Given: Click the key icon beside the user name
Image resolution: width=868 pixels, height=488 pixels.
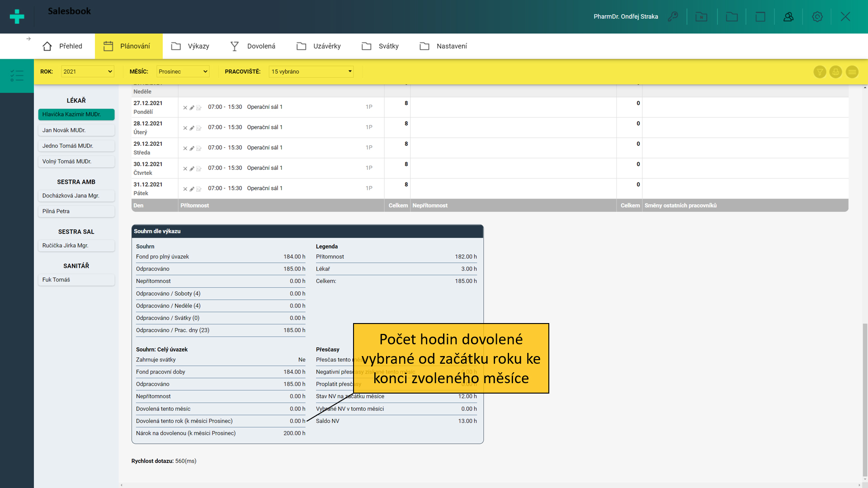Looking at the screenshot, I should click(673, 17).
